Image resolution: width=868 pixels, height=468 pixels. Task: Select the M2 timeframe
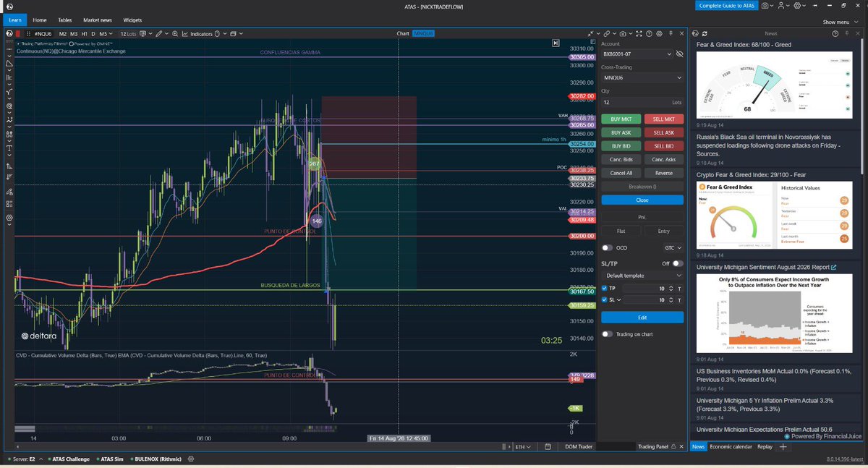pos(63,34)
